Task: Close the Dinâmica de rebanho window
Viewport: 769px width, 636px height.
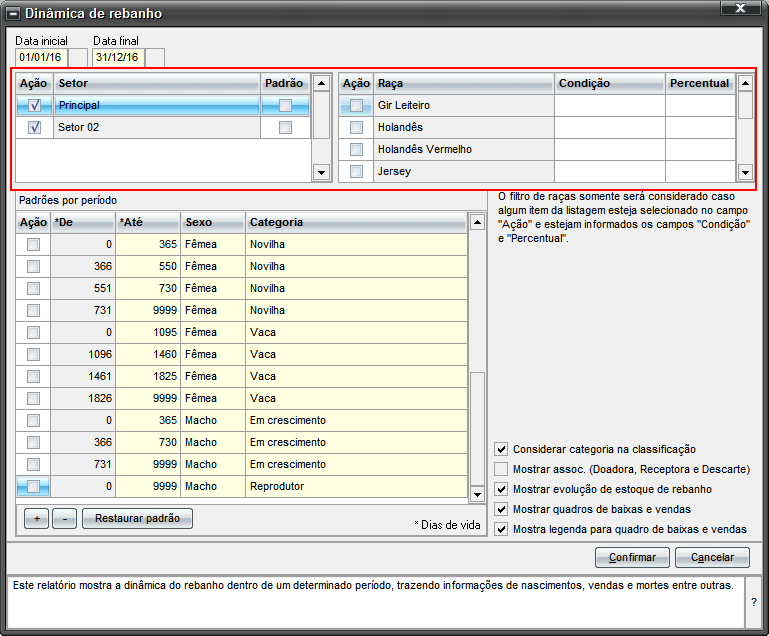Action: click(740, 8)
